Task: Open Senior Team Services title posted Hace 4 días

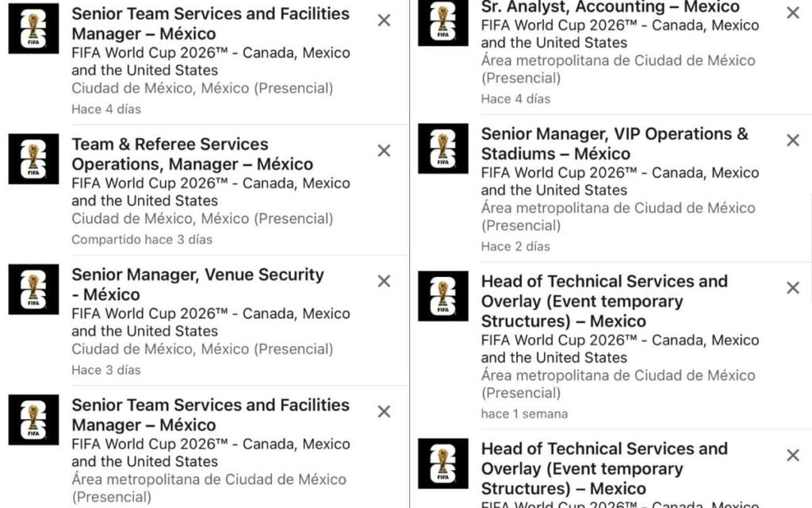Action: point(210,24)
